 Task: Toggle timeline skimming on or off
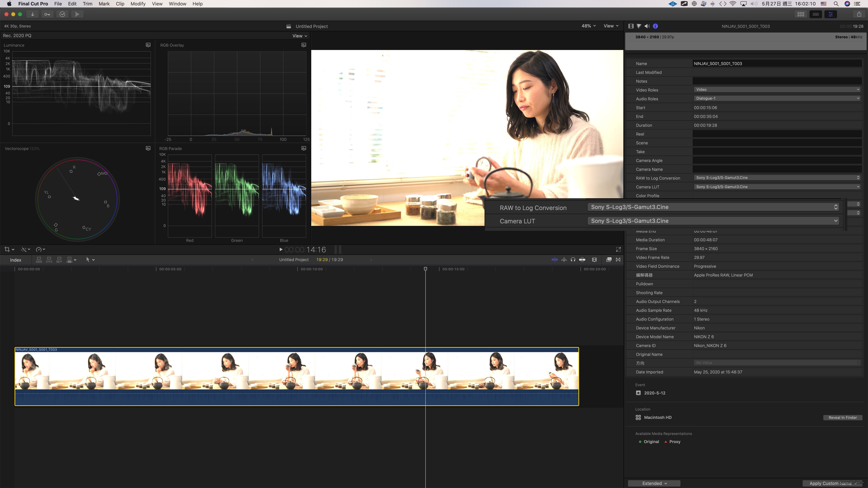(554, 260)
